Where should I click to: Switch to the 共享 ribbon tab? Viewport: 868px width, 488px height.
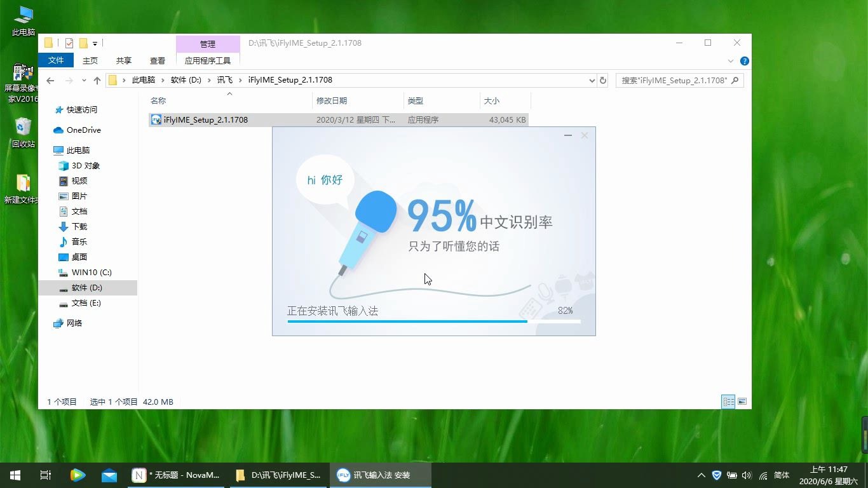(124, 60)
